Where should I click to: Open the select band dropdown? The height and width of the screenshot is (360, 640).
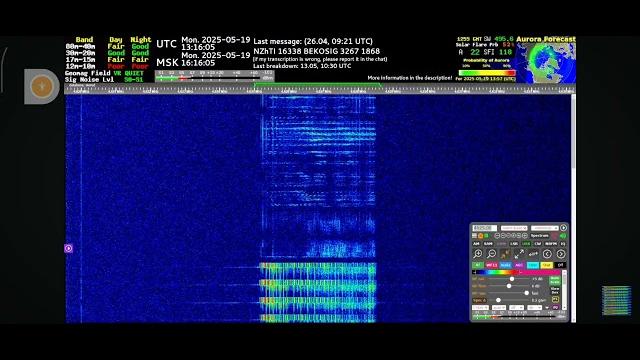click(x=514, y=228)
